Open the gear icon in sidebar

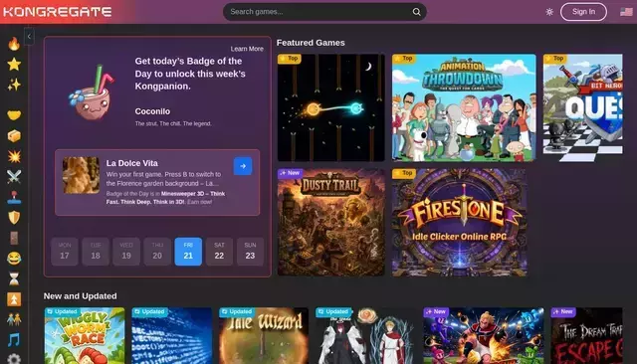14,359
